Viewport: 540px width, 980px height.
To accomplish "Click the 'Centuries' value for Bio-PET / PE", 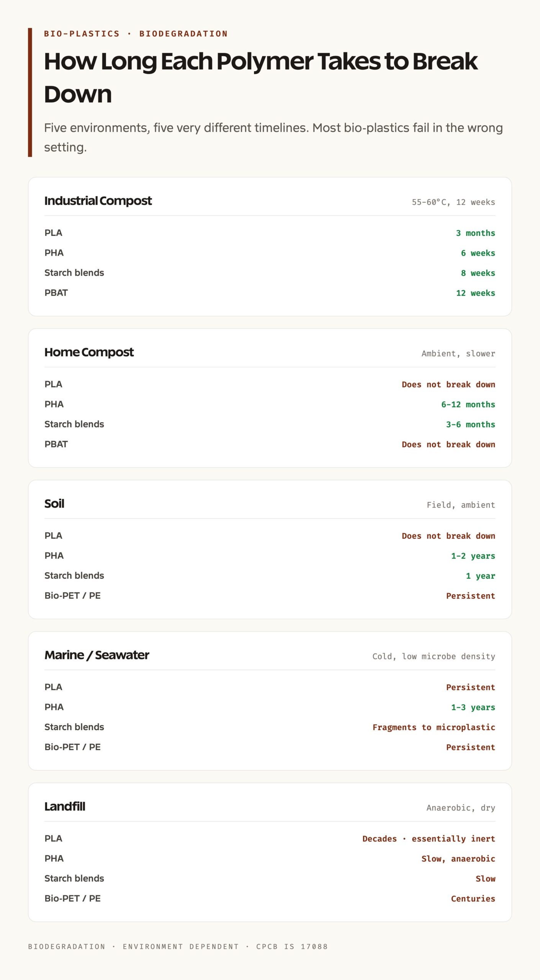I will click(x=473, y=898).
